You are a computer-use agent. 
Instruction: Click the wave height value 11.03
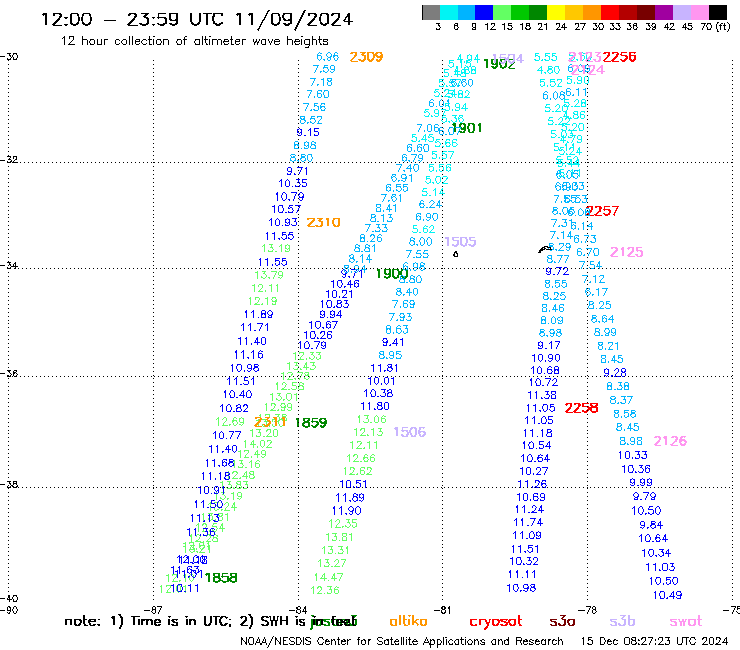(x=660, y=567)
